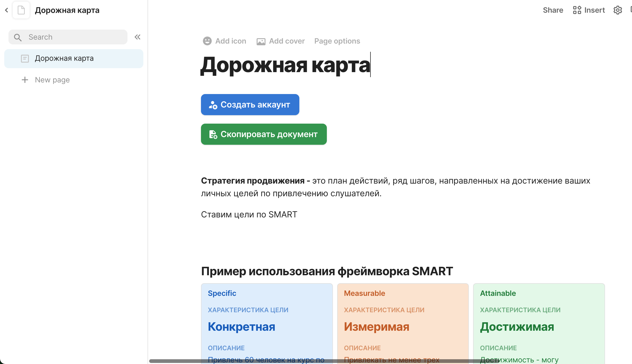The image size is (632, 364).
Task: Click the document icon beside the header title
Action: [21, 10]
